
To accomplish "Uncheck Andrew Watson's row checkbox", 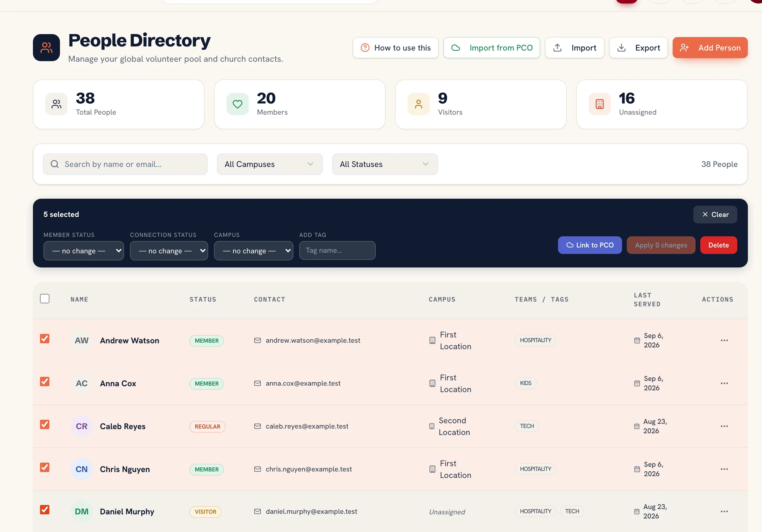I will pyautogui.click(x=45, y=339).
